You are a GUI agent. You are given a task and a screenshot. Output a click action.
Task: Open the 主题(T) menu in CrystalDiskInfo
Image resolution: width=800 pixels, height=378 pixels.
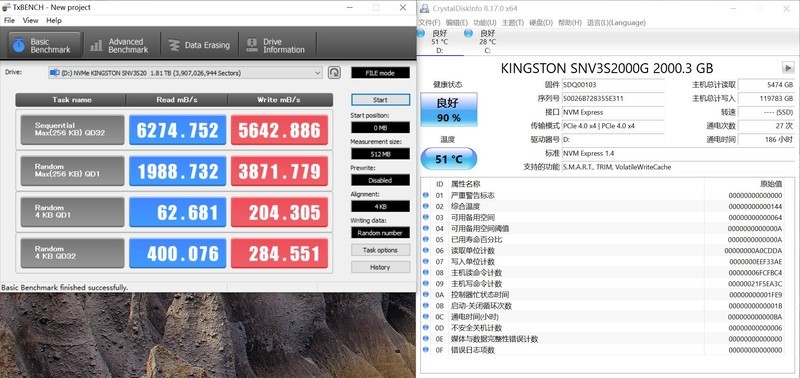(x=513, y=23)
